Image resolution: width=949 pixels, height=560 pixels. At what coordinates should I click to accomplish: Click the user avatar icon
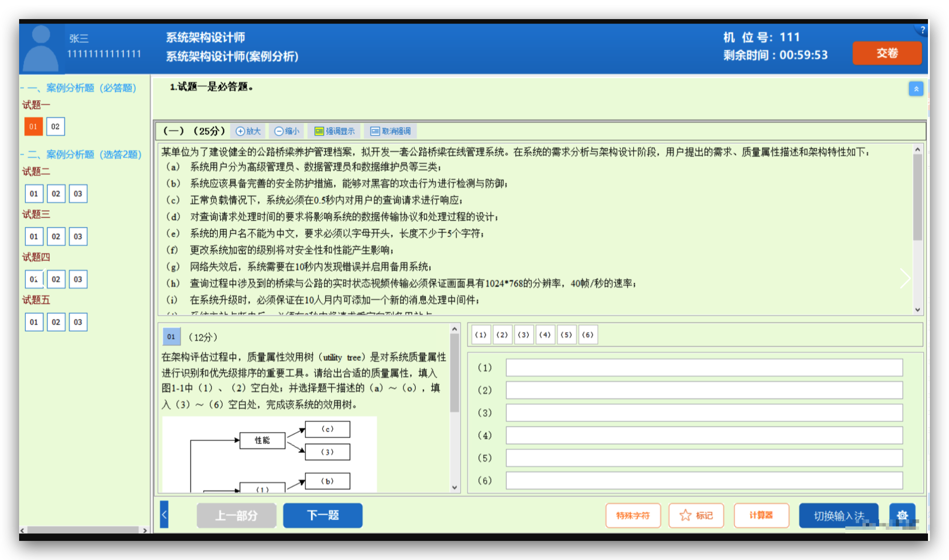coord(41,48)
